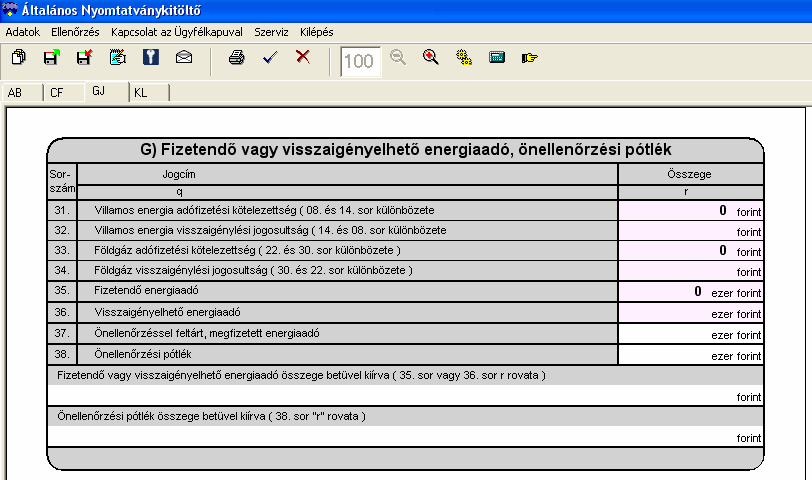
Task: Click the floppy icon with red X
Action: 84,57
